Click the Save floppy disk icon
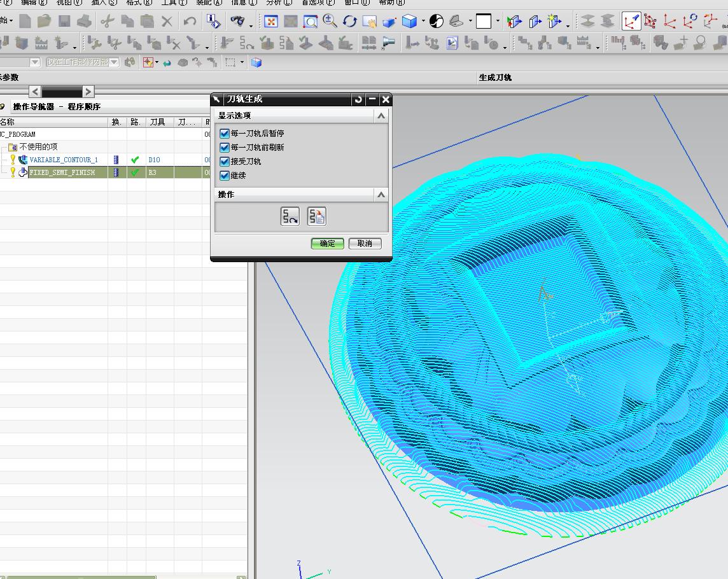 (64, 22)
